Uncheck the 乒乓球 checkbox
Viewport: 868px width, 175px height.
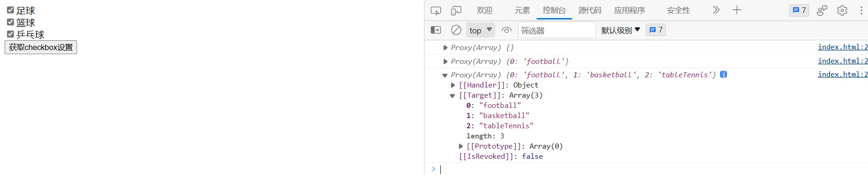click(10, 34)
